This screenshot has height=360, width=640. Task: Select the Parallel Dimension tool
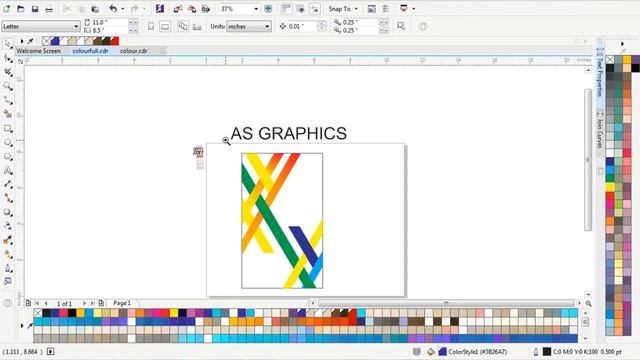coord(8,184)
